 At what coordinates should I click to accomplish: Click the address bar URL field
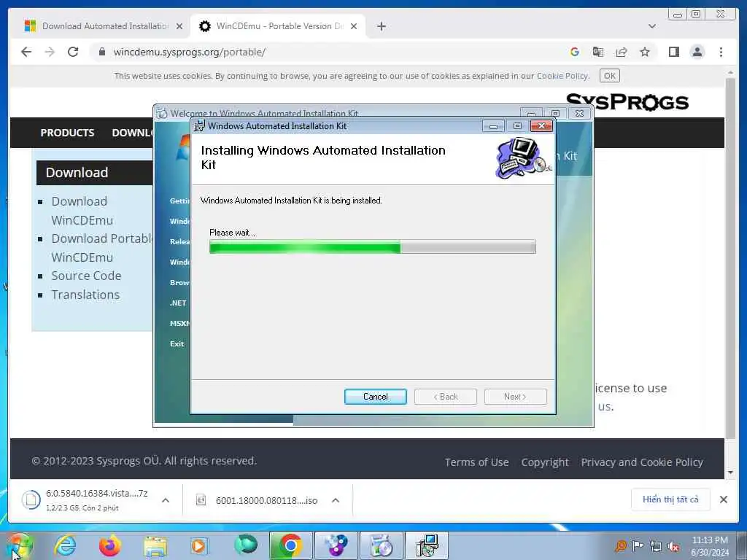[329, 52]
